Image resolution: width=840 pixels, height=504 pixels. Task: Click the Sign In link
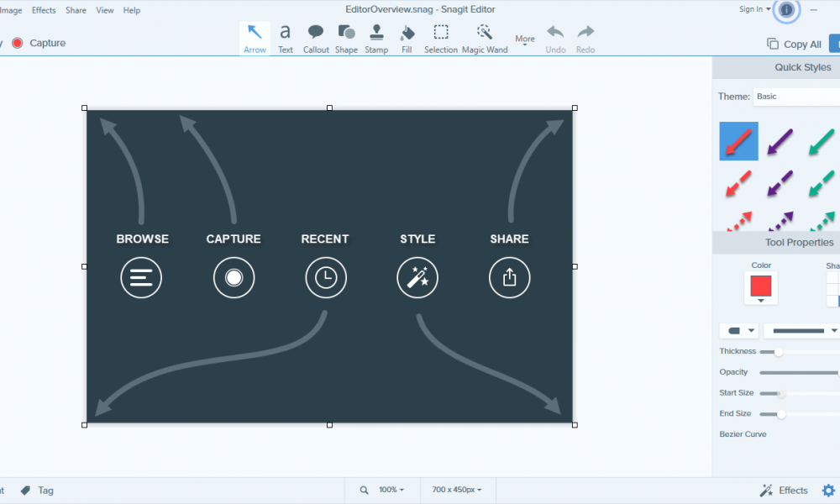[x=753, y=9]
